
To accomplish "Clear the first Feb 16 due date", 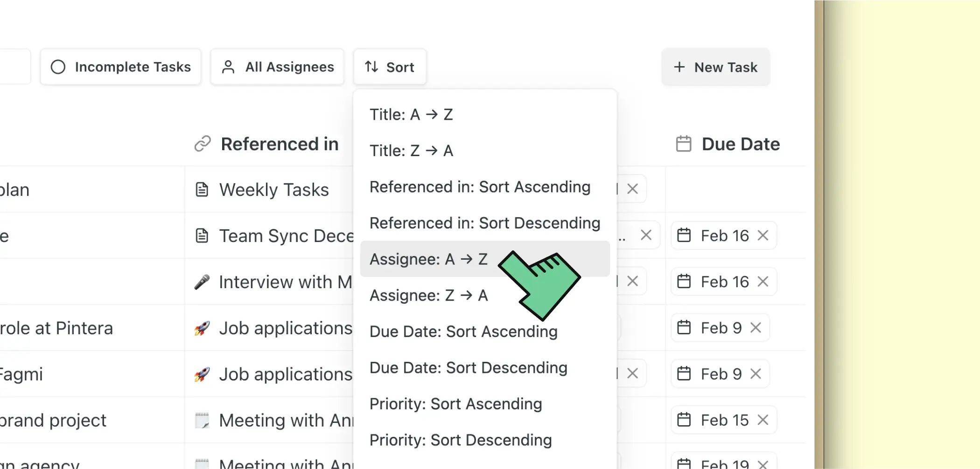I will pyautogui.click(x=763, y=235).
